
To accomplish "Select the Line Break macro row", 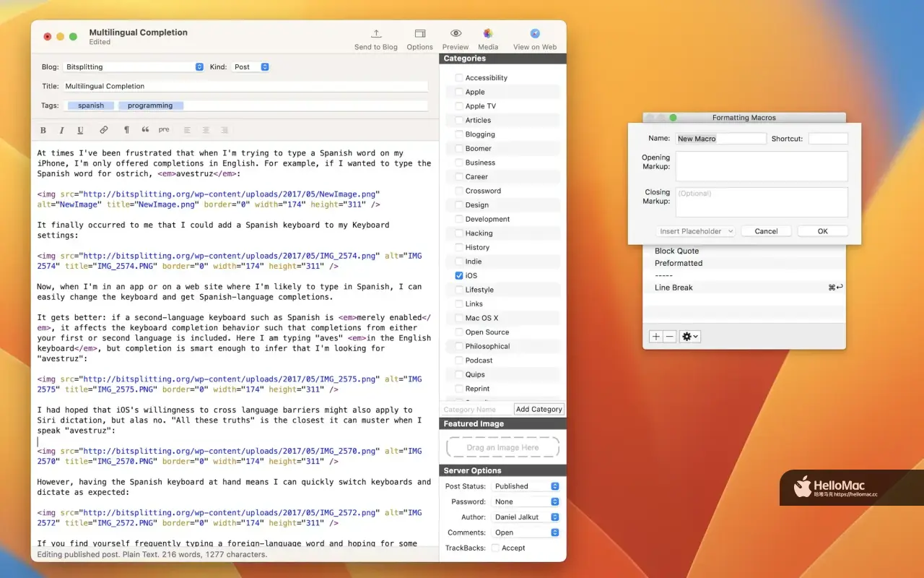I will click(744, 288).
